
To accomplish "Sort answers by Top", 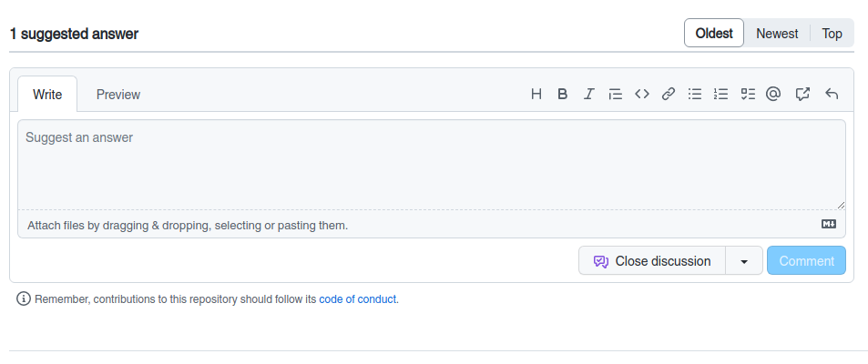I will coord(832,34).
